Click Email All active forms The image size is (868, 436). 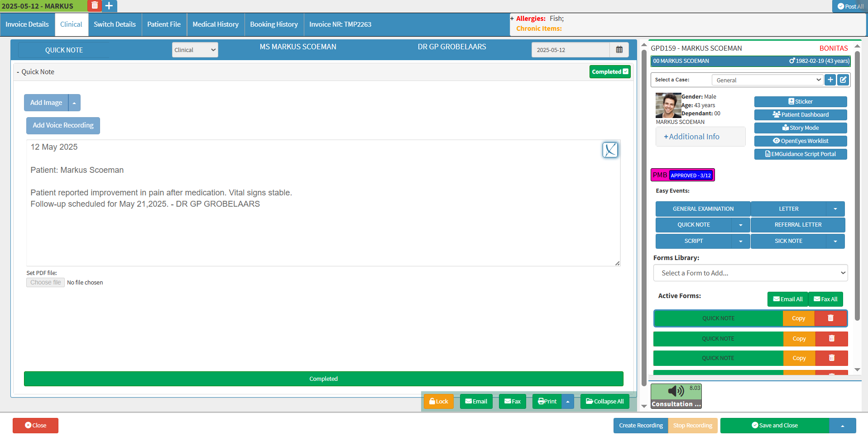tap(788, 299)
